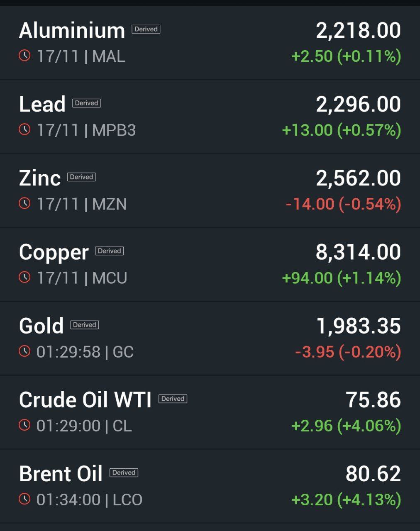The image size is (420, 531).
Task: Open the Aluminium commodity name
Action: click(72, 31)
